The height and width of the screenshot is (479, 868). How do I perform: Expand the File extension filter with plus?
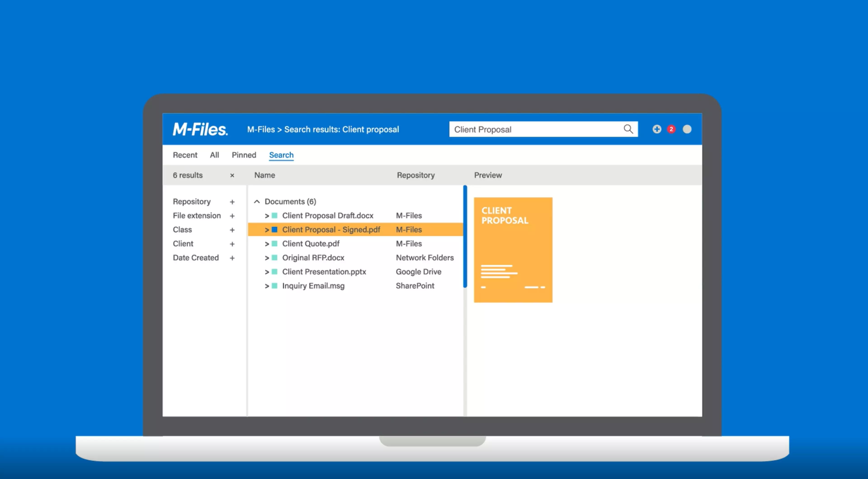(x=232, y=216)
